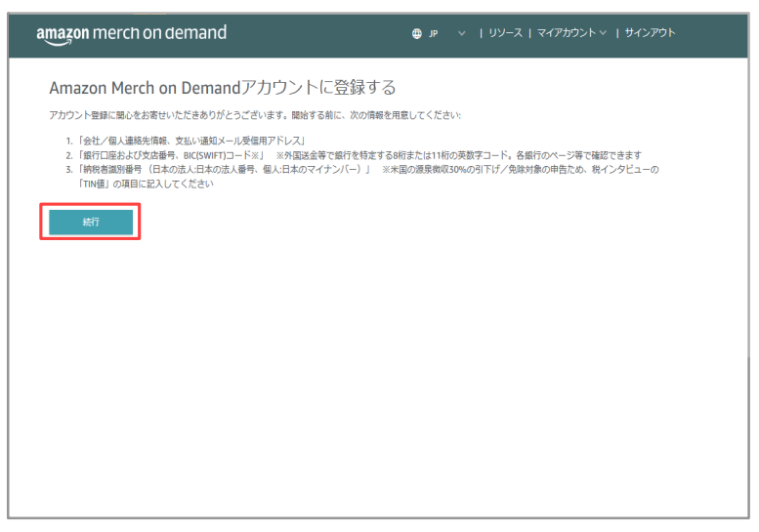Viewport: 759px width, 532px height.
Task: Select list item 2 about 銀行口座および支店番号
Action: [x=354, y=155]
